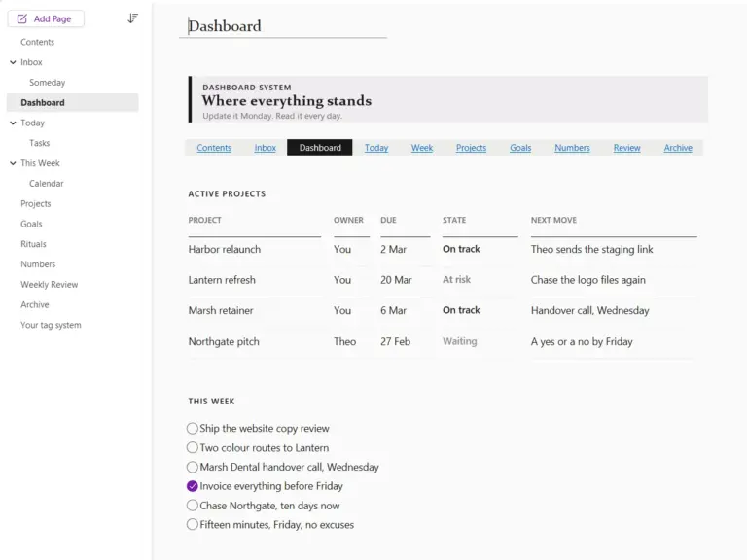Follow the Archive link in nav bar
Viewport: 747px width, 560px height.
[x=678, y=148]
